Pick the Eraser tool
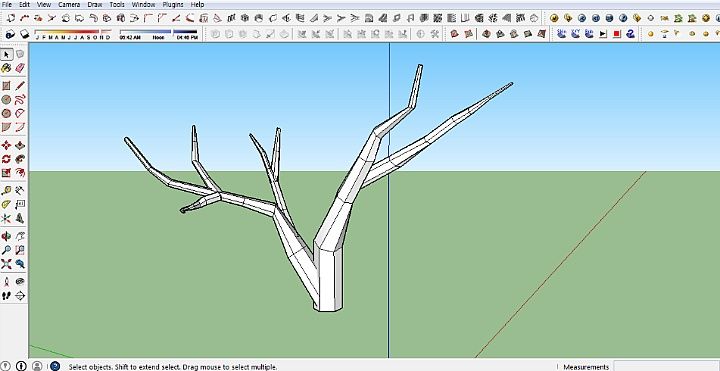720x371 pixels. point(20,68)
